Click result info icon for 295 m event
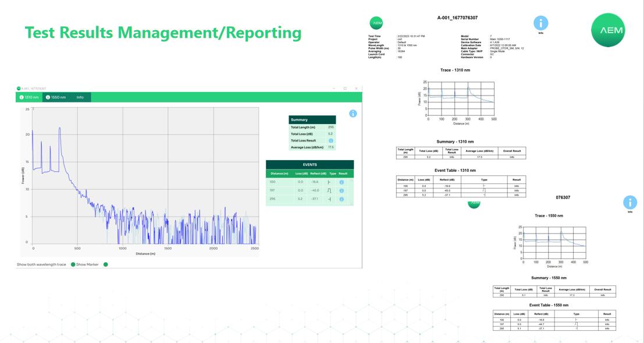 341,199
